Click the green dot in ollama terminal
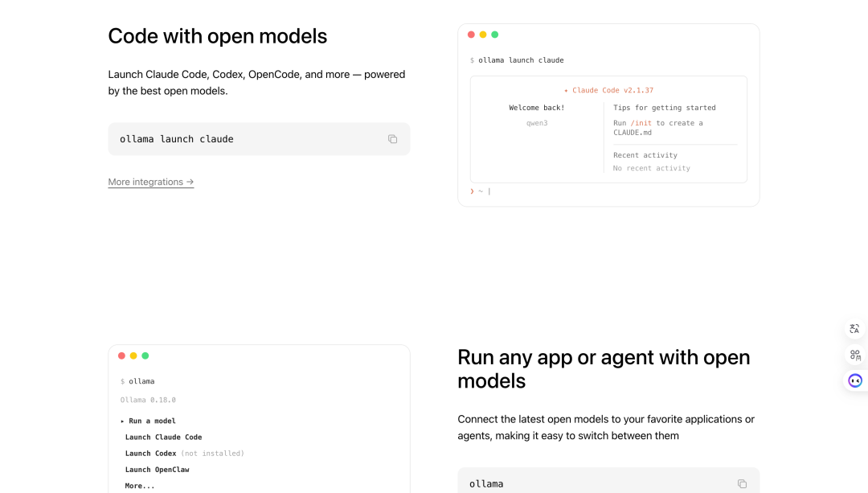Viewport: 868px width, 493px height. 145,355
